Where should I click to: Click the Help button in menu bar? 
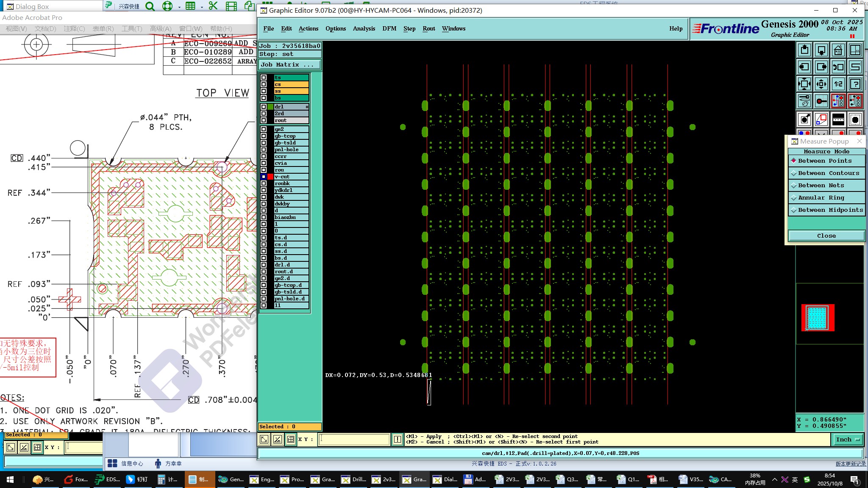676,29
